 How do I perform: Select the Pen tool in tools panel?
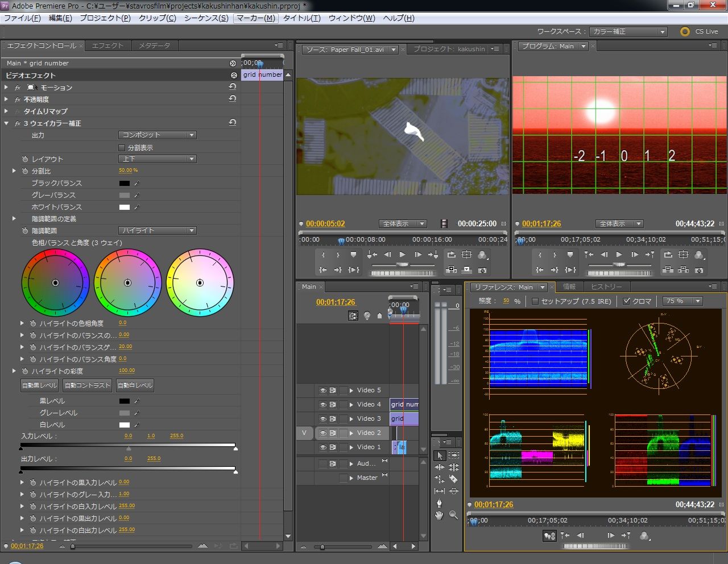439,503
